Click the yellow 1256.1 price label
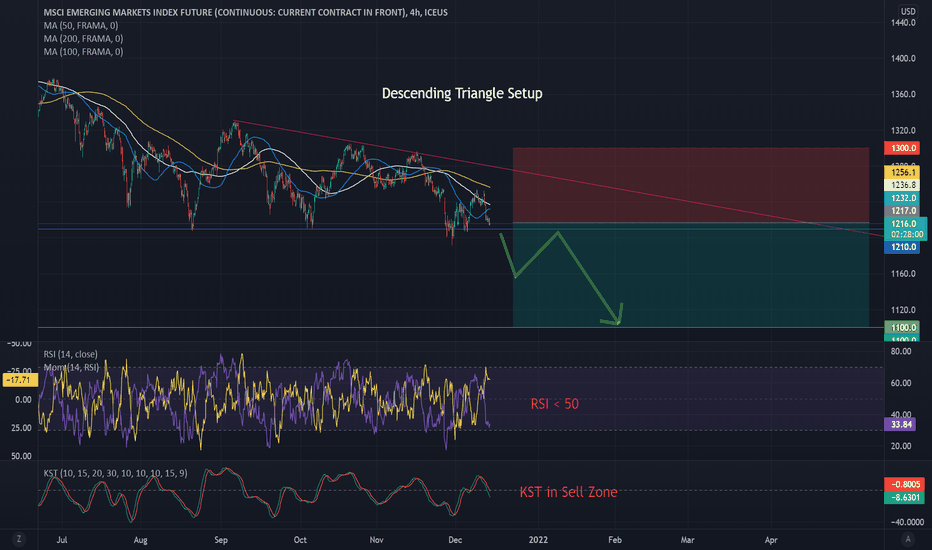Viewport: 932px width, 550px height. (x=902, y=172)
